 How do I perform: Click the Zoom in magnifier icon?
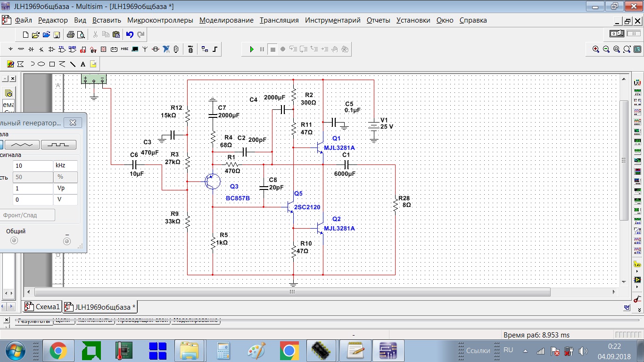coord(596,49)
